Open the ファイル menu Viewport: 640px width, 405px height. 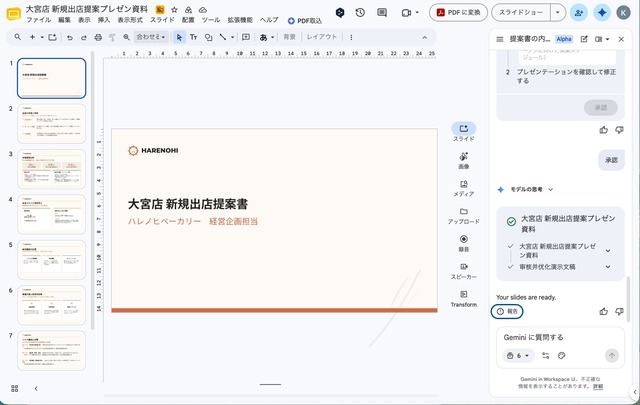click(x=38, y=20)
